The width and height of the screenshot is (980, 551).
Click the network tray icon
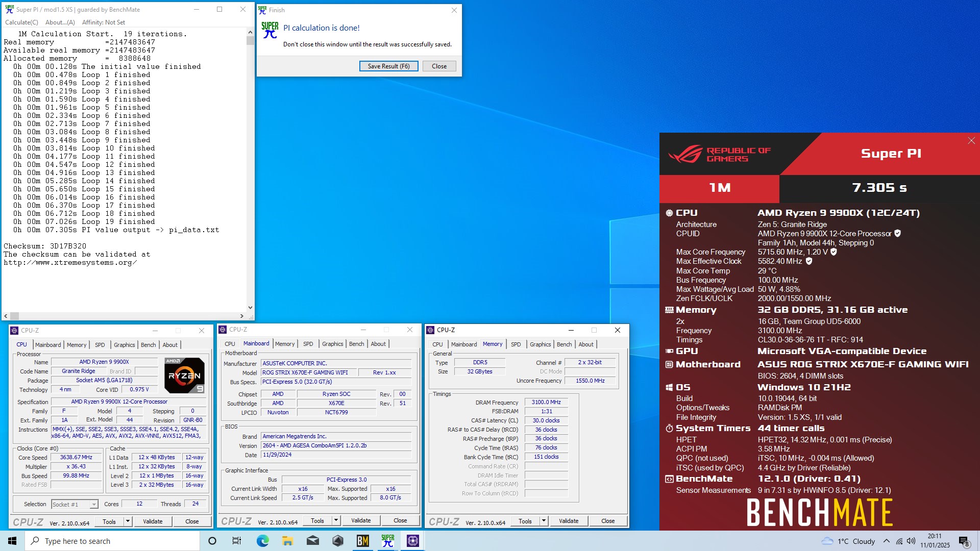(899, 541)
